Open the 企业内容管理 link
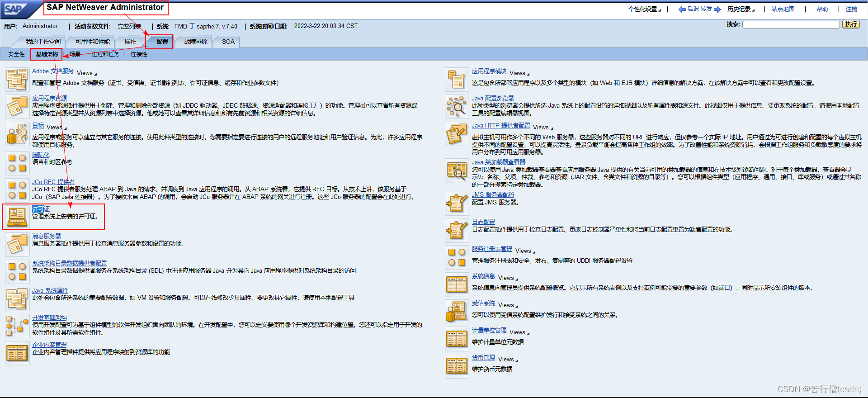This screenshot has height=398, width=868. coord(49,345)
